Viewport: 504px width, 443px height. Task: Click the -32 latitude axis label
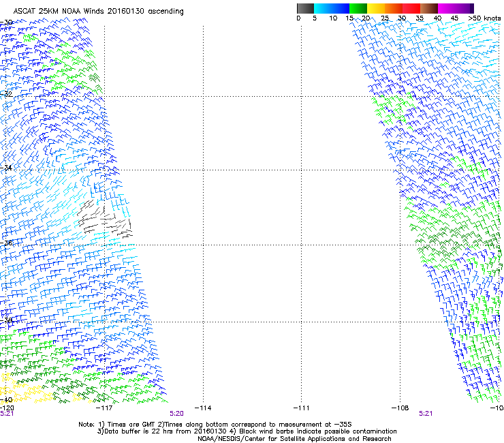coord(6,94)
